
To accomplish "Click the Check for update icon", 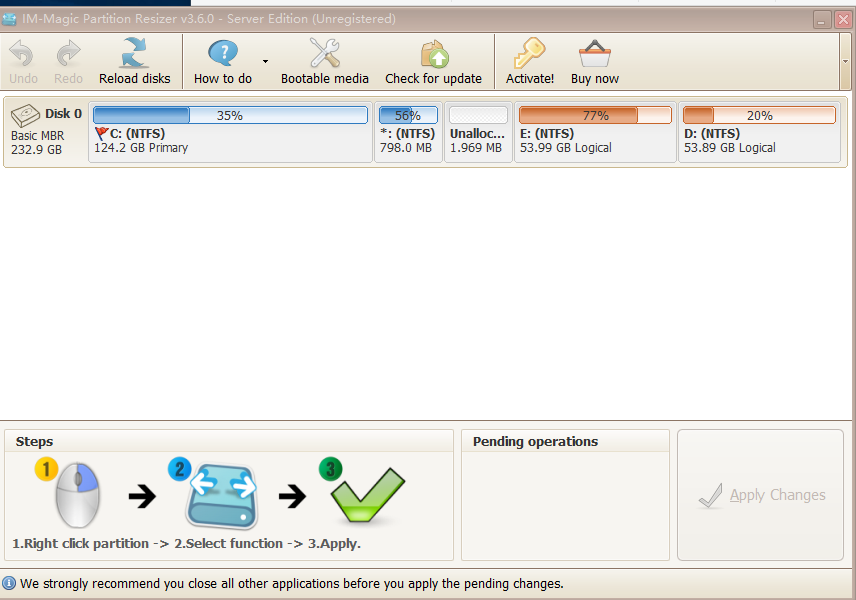I will point(435,54).
